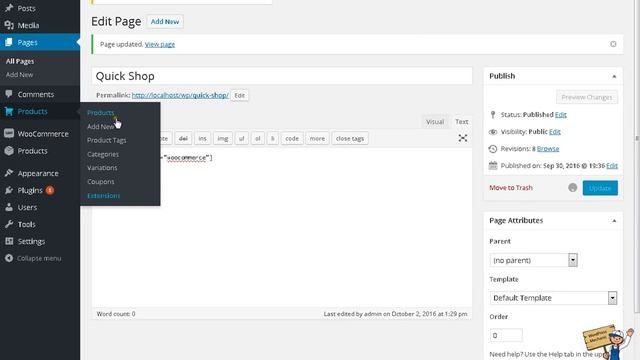
Task: Open Variations from flyout menu
Action: point(102,168)
